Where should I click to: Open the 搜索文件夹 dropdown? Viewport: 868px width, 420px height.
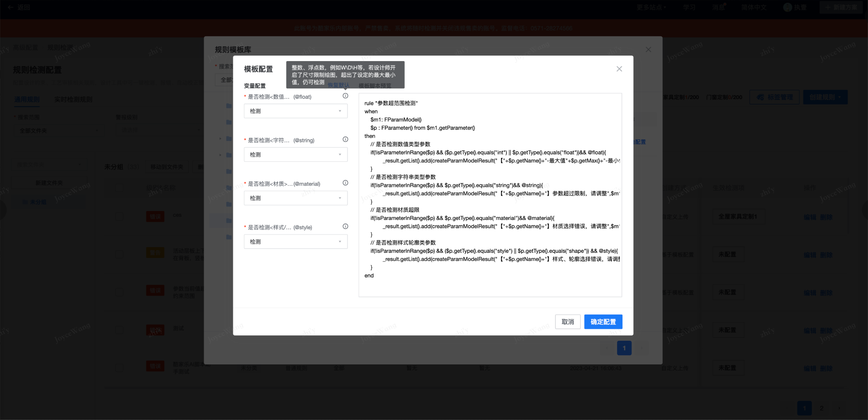[49, 165]
